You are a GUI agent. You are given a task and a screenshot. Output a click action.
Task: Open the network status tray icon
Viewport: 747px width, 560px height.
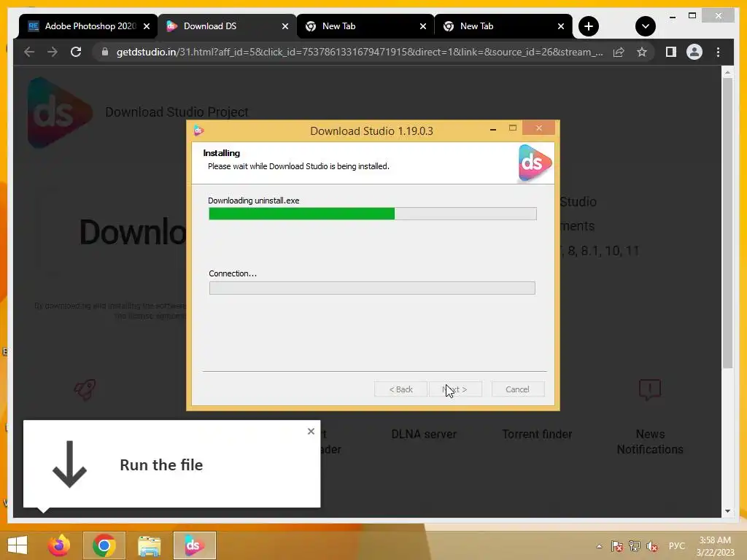(x=635, y=546)
